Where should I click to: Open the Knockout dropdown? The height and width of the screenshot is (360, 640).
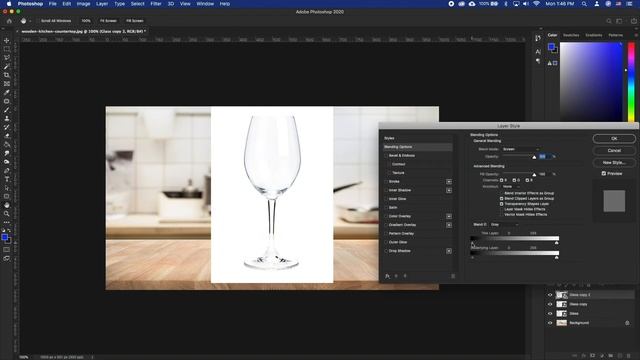coord(511,187)
